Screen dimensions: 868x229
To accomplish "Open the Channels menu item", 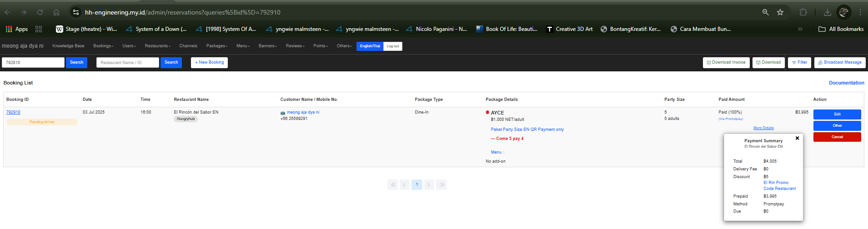I will pos(188,46).
